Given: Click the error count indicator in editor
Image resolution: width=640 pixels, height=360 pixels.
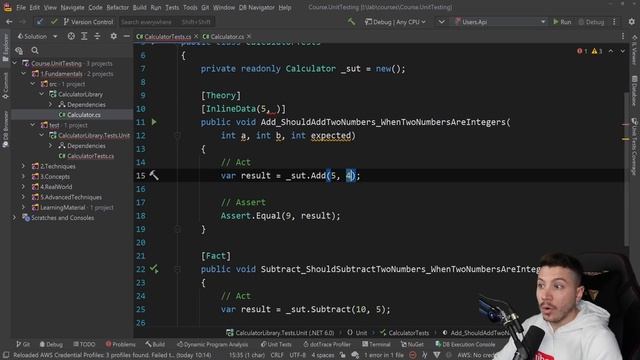Looking at the screenshot, I should coord(582,51).
